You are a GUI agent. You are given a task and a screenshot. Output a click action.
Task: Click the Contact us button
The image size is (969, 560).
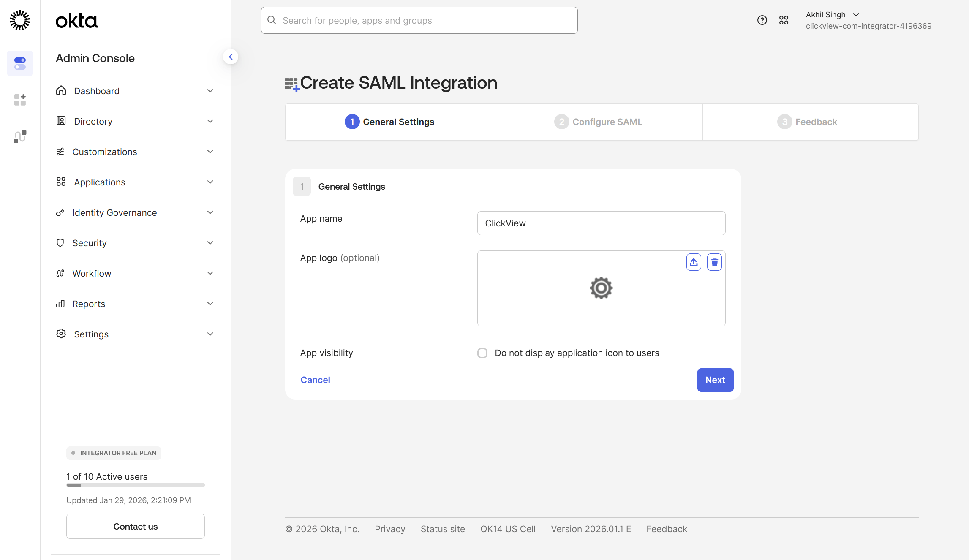pyautogui.click(x=136, y=526)
